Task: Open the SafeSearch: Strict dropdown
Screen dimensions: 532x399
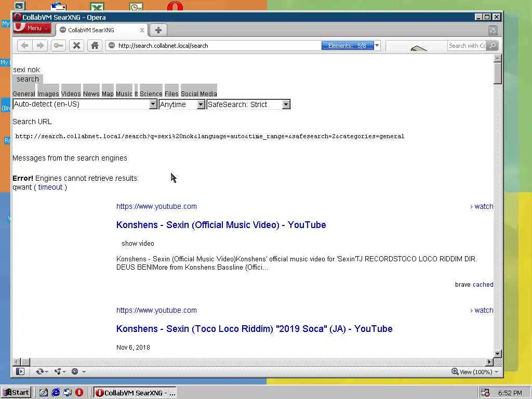Action: pos(248,104)
